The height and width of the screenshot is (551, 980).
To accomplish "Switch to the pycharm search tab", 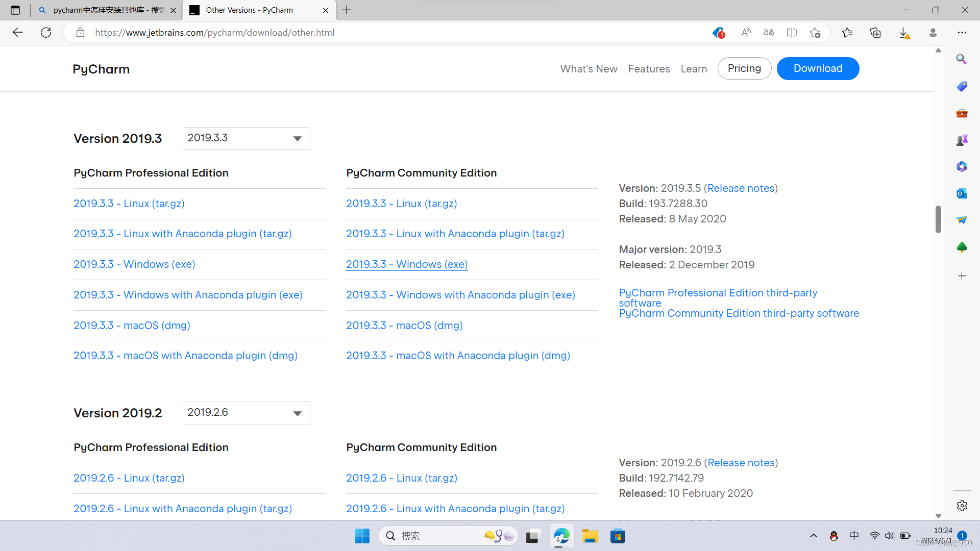I will pos(108,10).
